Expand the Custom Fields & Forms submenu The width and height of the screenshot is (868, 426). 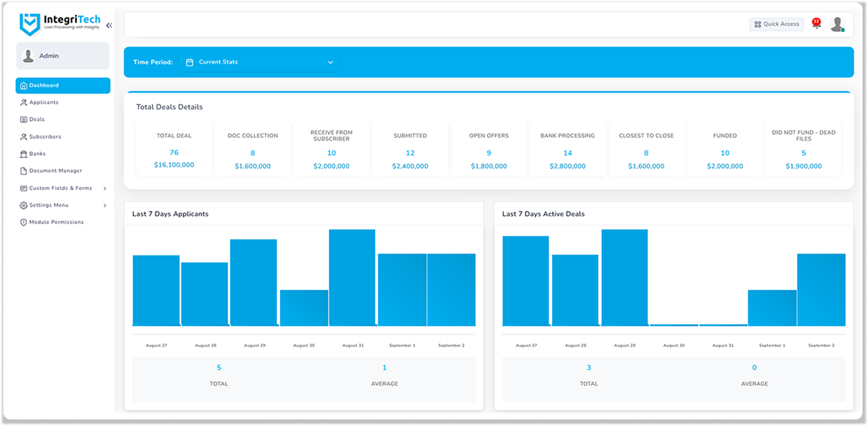pyautogui.click(x=105, y=188)
